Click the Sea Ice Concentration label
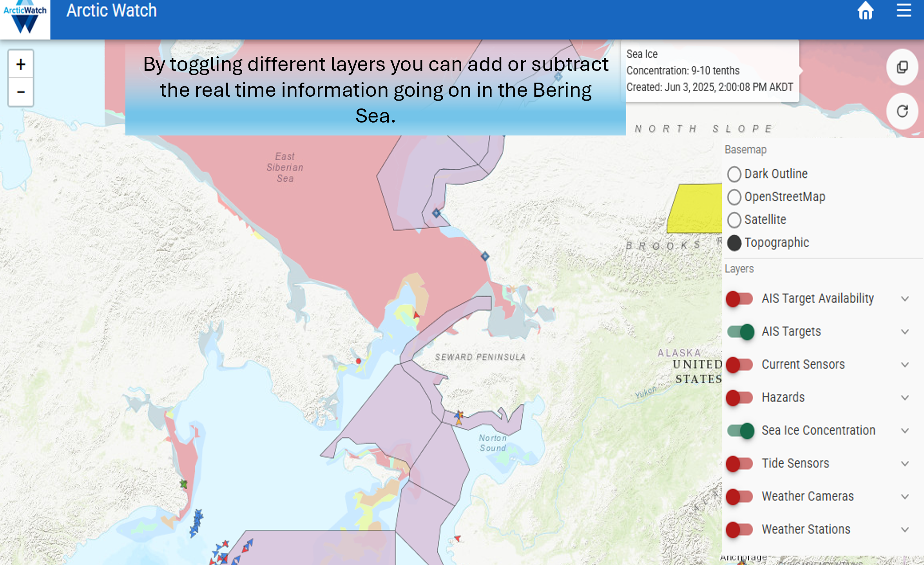 [818, 431]
